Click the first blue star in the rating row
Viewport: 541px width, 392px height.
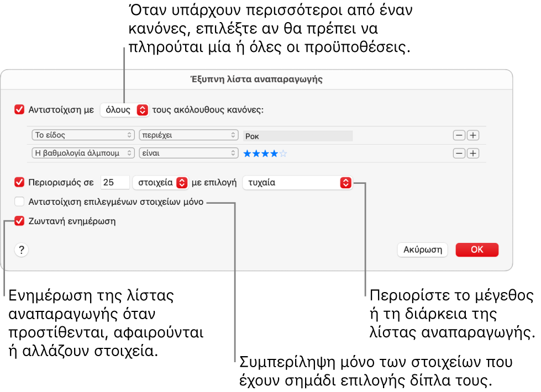click(x=247, y=153)
